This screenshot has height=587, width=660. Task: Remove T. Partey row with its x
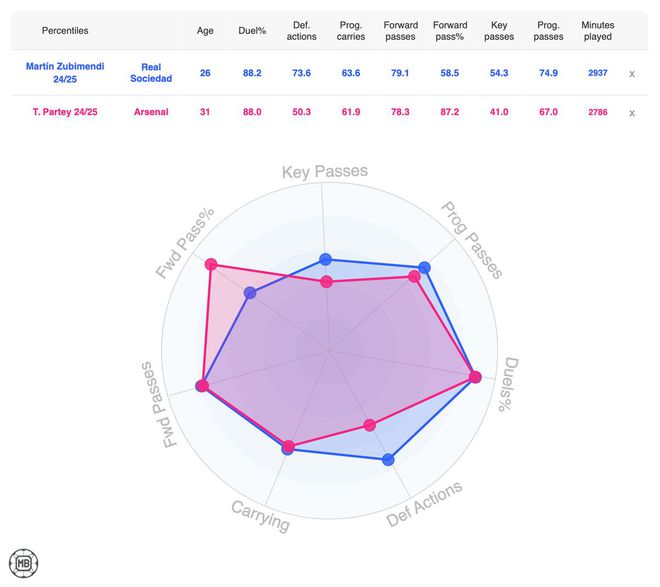(x=631, y=112)
